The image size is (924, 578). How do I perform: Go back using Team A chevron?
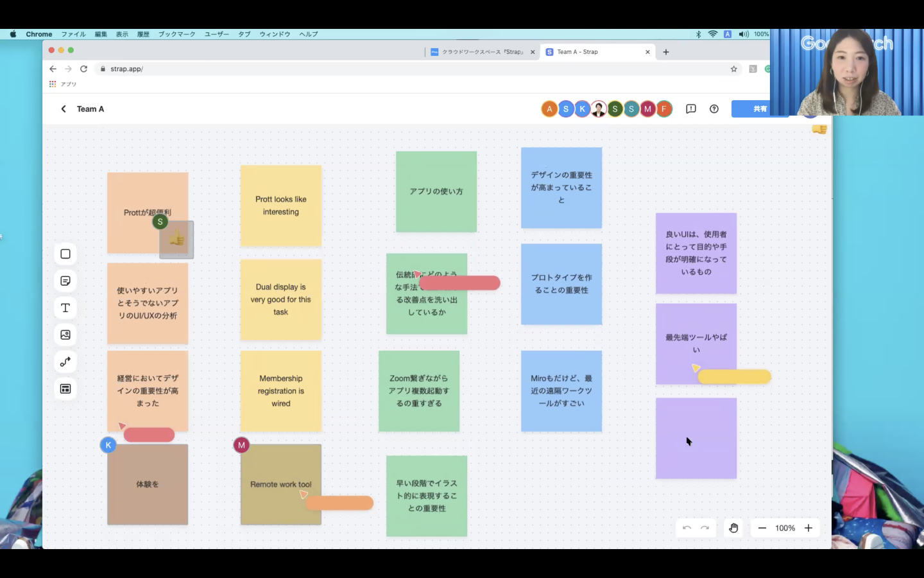coord(64,109)
